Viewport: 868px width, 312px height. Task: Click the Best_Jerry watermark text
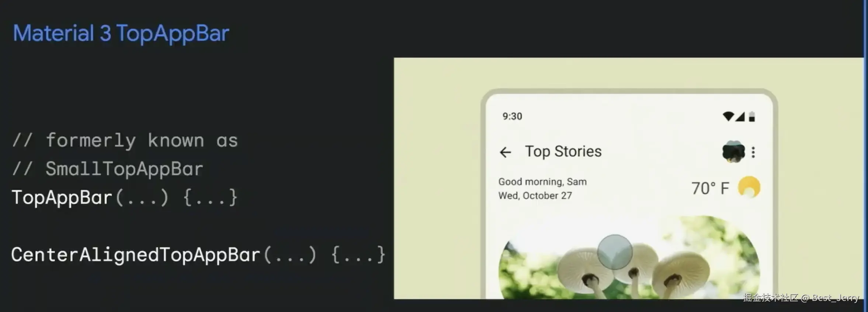835,298
